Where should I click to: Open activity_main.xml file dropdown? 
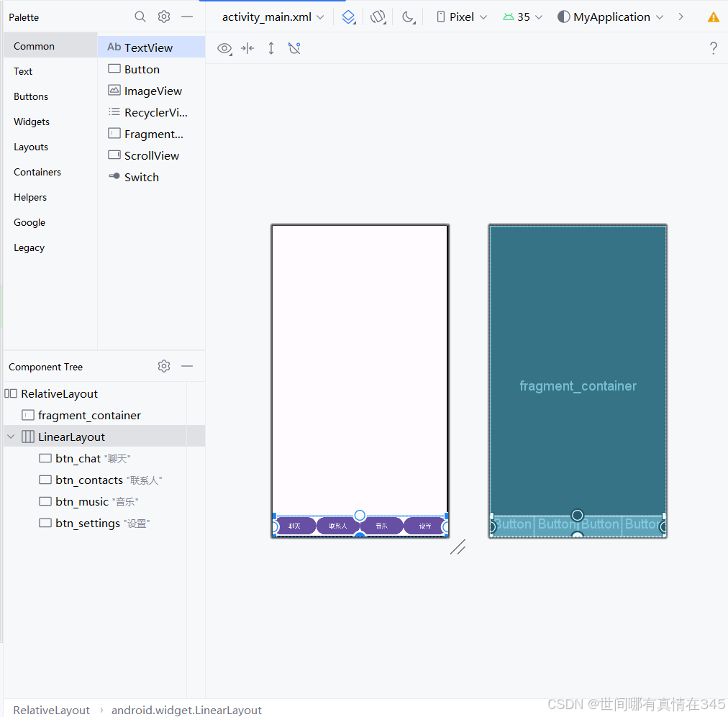pyautogui.click(x=273, y=17)
